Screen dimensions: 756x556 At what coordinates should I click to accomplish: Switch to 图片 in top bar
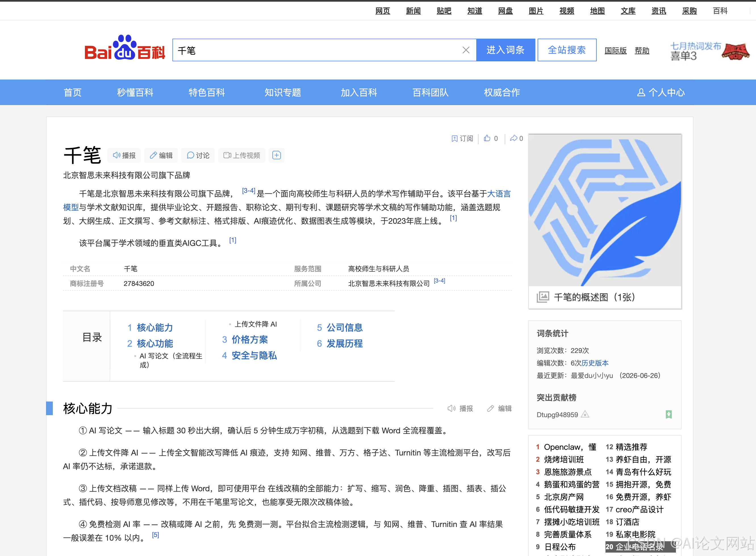(x=536, y=11)
